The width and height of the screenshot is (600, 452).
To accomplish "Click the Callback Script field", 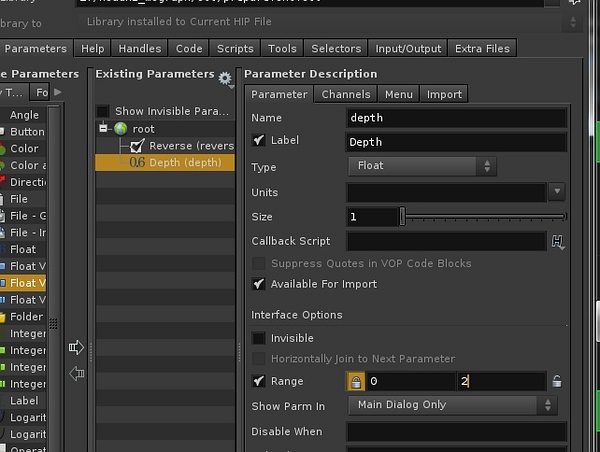I will tap(446, 241).
